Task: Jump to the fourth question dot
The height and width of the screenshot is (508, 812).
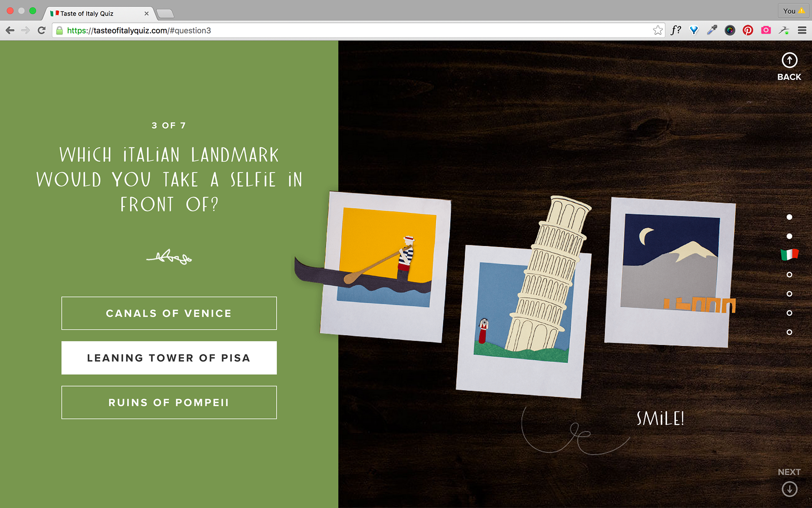Action: point(789,275)
